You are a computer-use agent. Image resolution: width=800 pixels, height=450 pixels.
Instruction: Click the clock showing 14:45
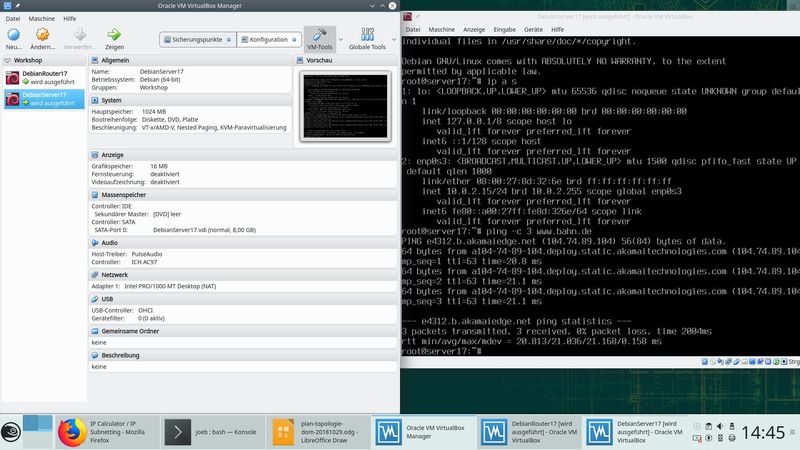pos(763,433)
